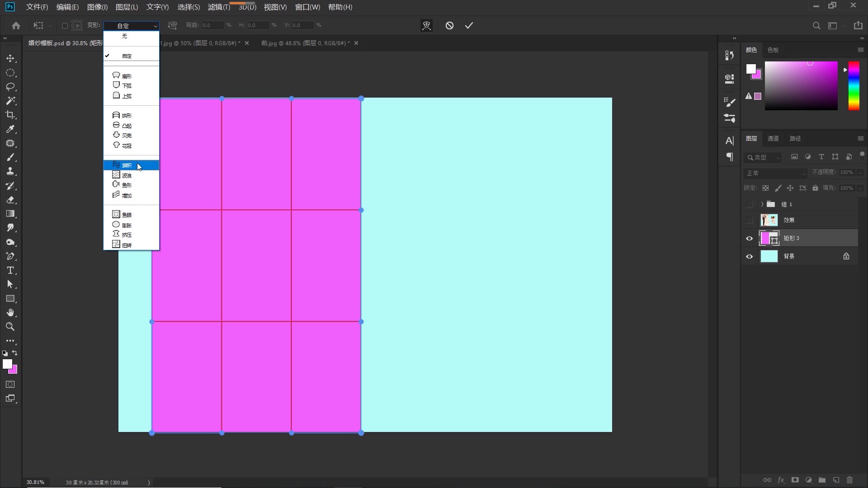This screenshot has height=488, width=868.
Task: Open the 正常 blend mode dropdown
Action: pos(775,173)
